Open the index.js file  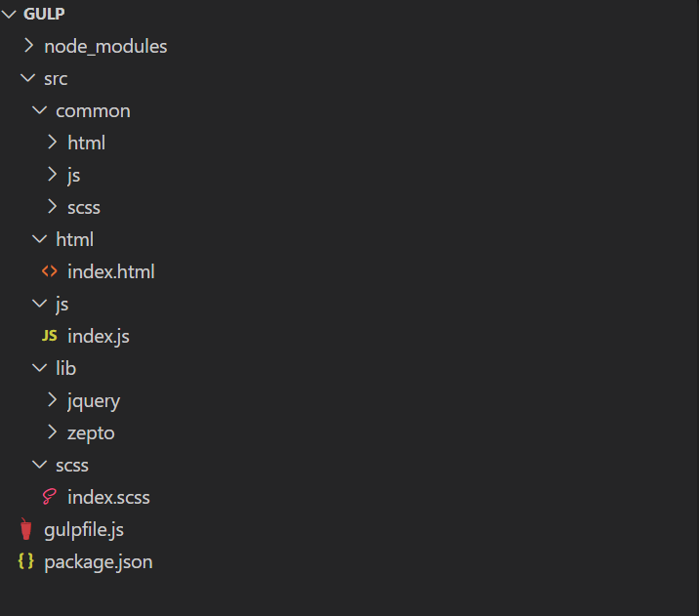click(x=98, y=336)
